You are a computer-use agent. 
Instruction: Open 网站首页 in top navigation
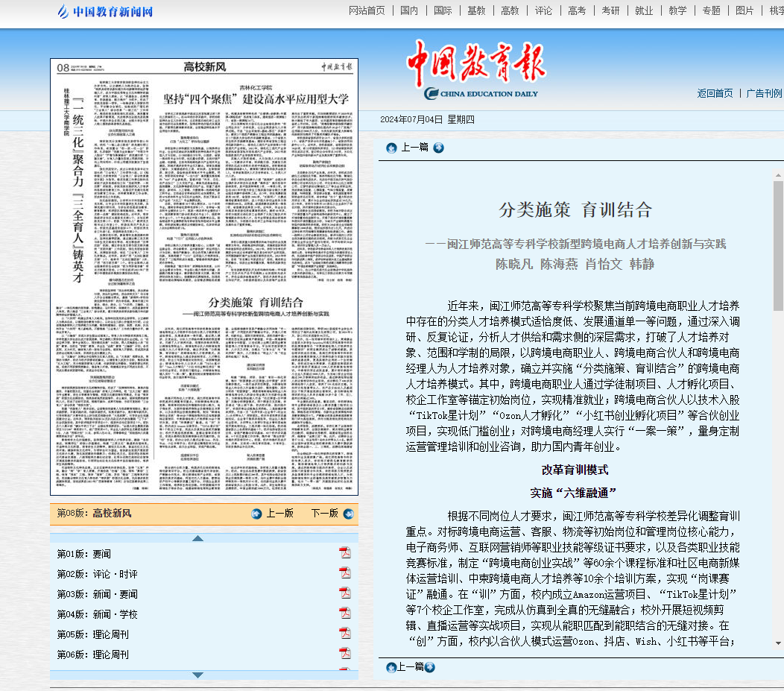click(367, 10)
